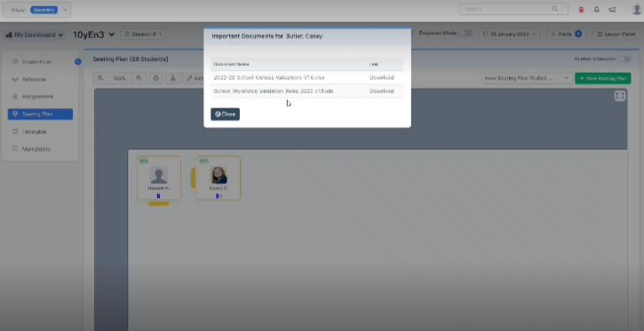Image resolution: width=644 pixels, height=331 pixels.
Task: Download the School Workforce Validation Rules file
Action: tap(382, 91)
